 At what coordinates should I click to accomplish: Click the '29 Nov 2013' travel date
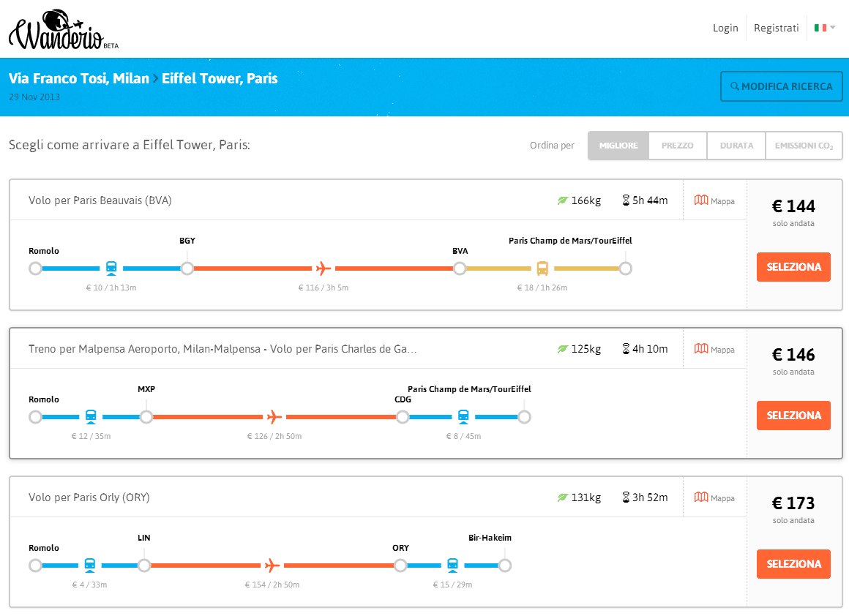[x=34, y=97]
